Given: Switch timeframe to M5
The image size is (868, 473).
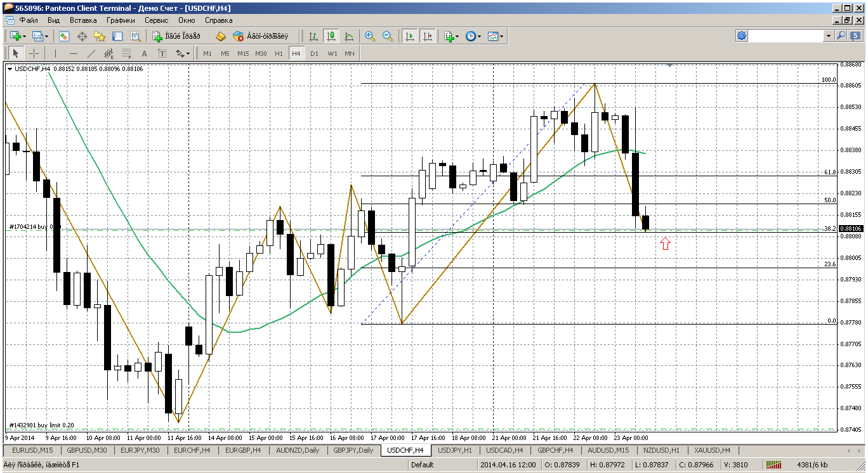Looking at the screenshot, I should click(x=225, y=53).
